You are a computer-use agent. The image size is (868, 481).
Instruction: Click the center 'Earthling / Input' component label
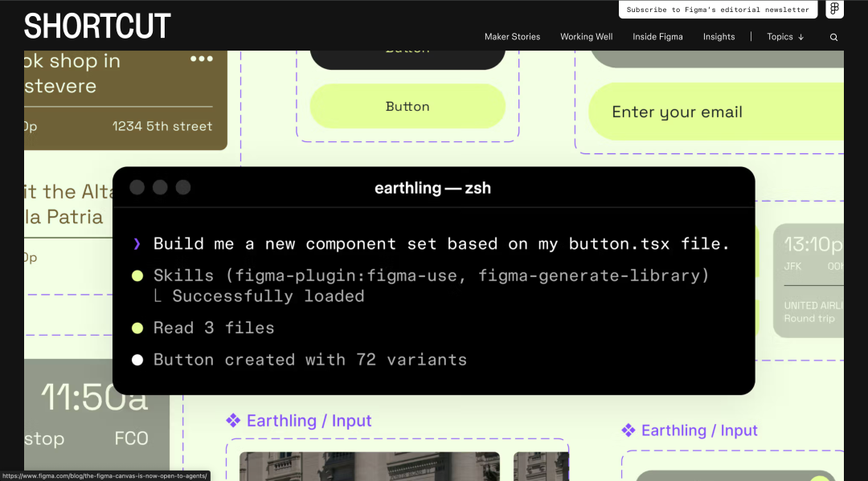[x=309, y=421]
